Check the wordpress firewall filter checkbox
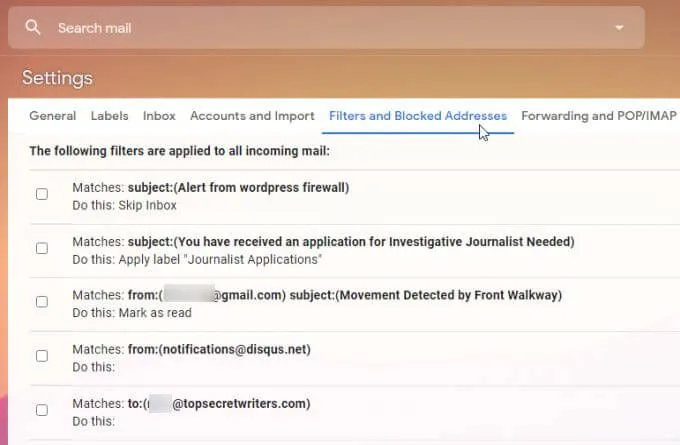680x445 pixels. (42, 194)
